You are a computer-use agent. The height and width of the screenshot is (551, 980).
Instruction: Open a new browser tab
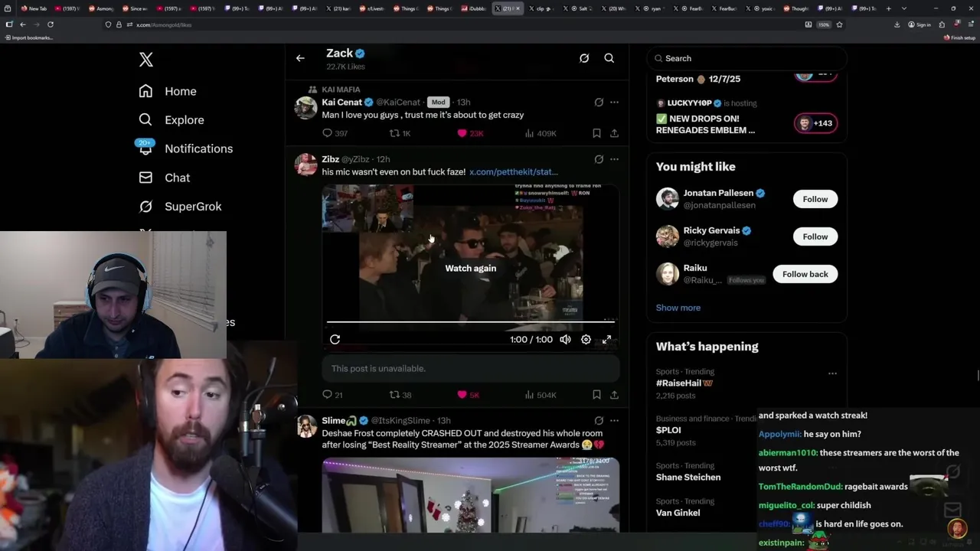pyautogui.click(x=888, y=8)
